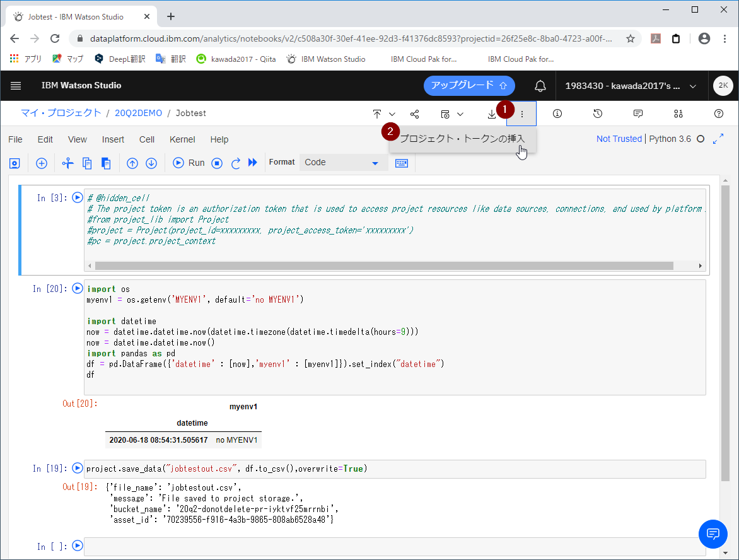Open the keyboard command palette icon

402,163
